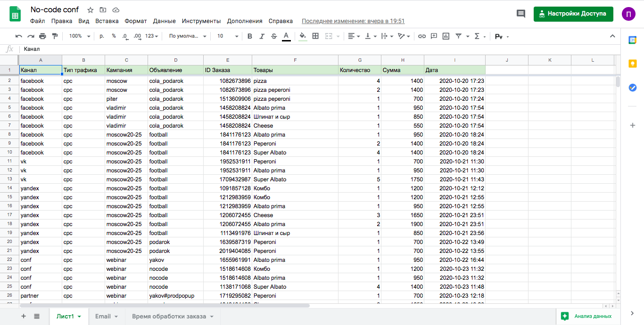
Task: Rename the No-code conf title
Action: [x=55, y=10]
